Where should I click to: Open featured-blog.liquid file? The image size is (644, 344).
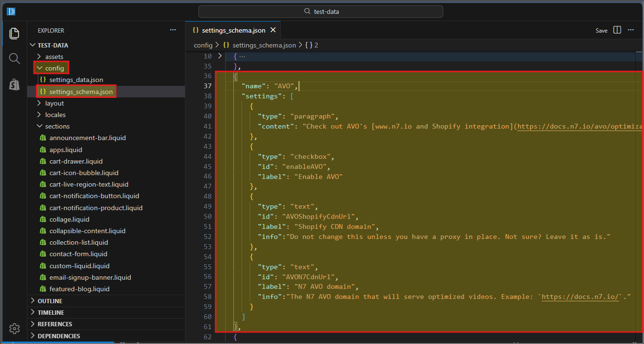(106, 289)
